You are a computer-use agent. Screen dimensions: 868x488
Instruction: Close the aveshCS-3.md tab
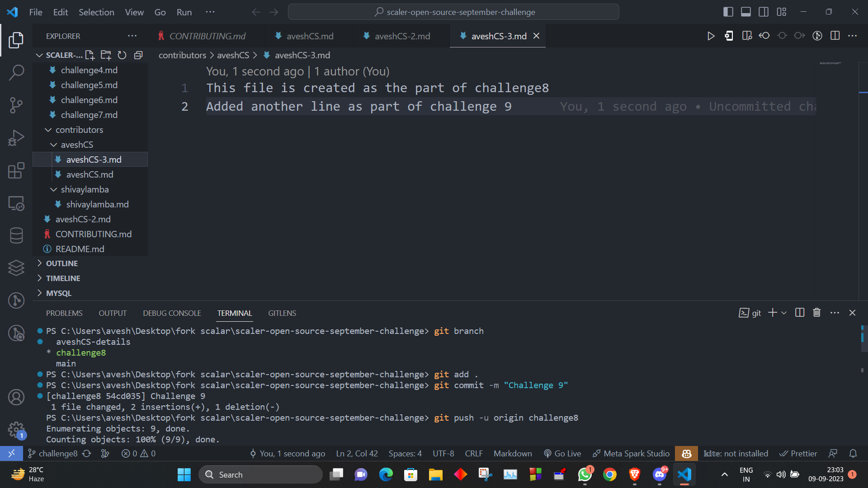(536, 36)
